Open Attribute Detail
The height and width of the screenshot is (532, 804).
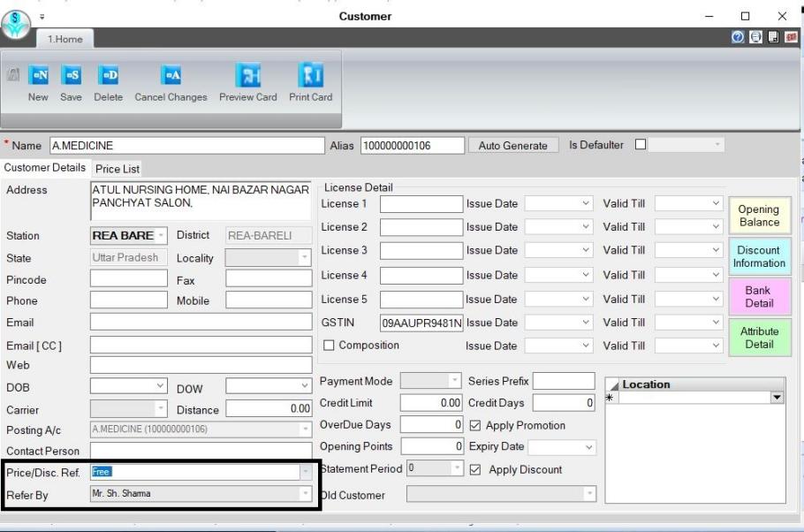click(x=759, y=338)
